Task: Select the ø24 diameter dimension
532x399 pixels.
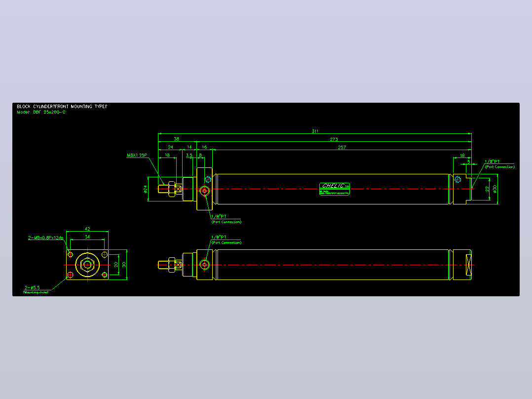Action: 145,189
